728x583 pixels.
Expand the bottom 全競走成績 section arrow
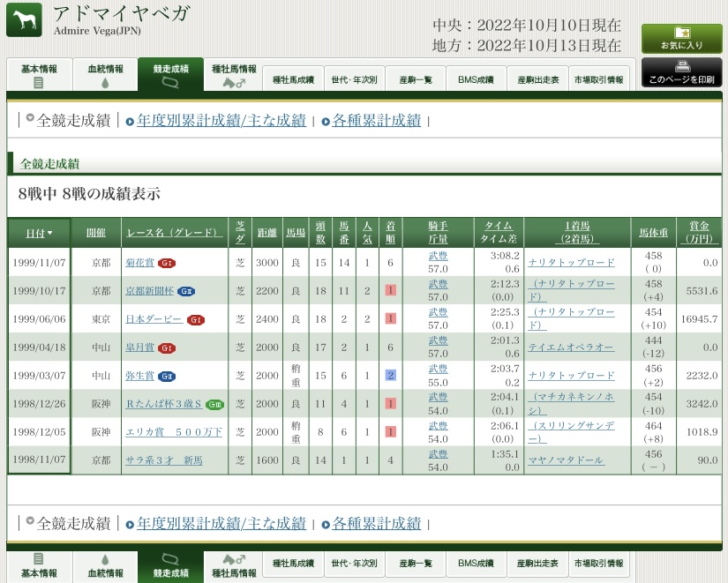pos(30,520)
